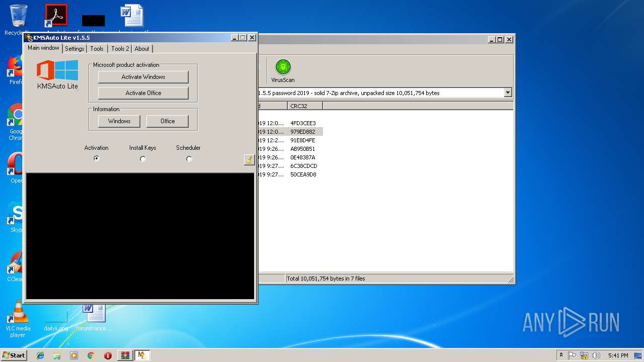This screenshot has height=362, width=644.
Task: Open the Tools tab
Action: pos(97,49)
